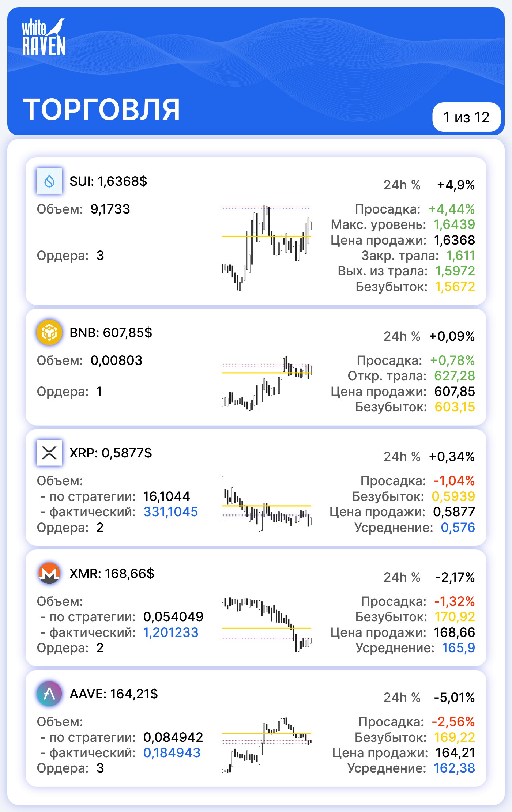Open the AAVE candlestick chart

click(267, 745)
